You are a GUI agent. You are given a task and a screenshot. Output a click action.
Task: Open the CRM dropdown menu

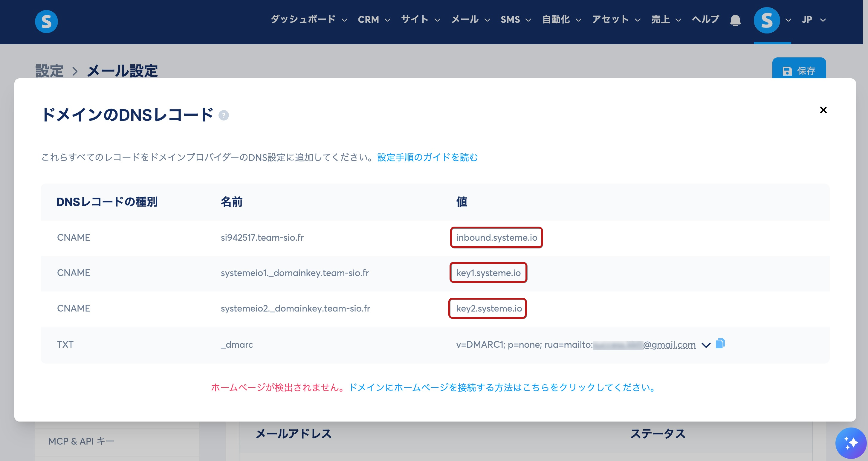(374, 19)
